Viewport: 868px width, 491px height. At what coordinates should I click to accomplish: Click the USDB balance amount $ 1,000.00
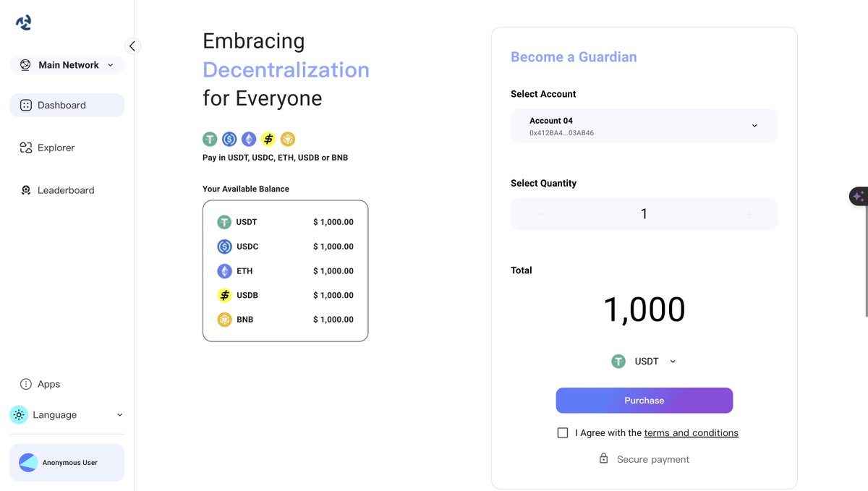click(333, 295)
